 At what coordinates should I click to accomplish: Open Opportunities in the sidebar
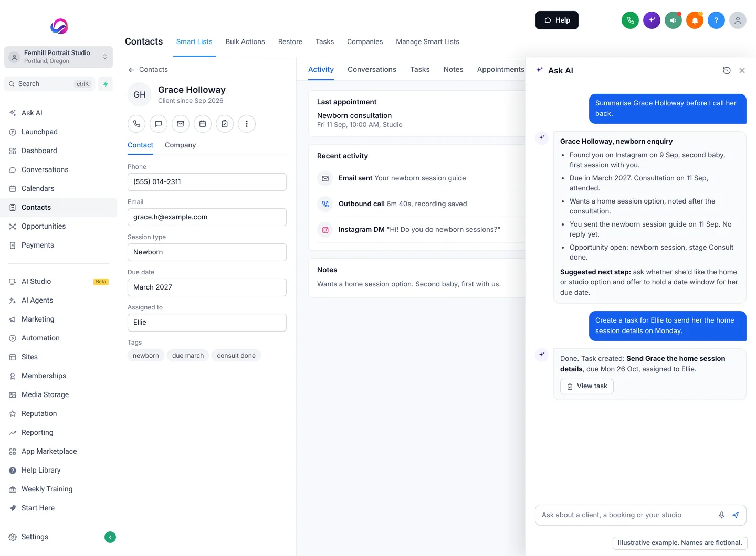tap(58, 227)
